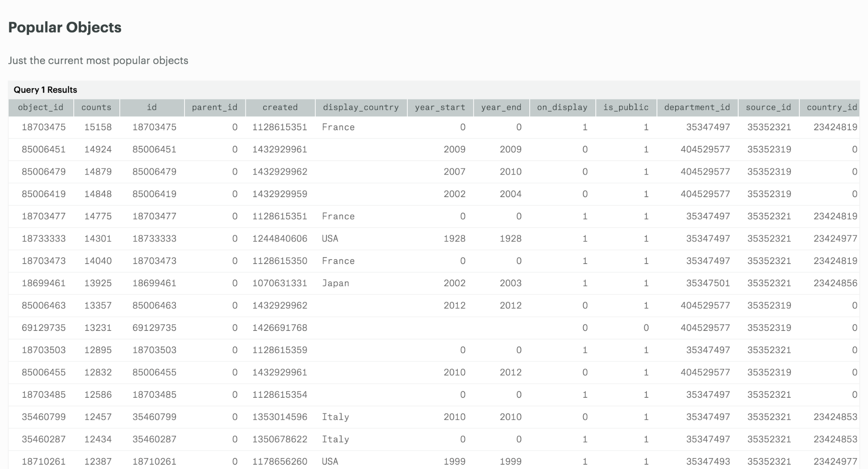Select object_id cell 85006455
The width and height of the screenshot is (868, 469).
click(x=44, y=372)
